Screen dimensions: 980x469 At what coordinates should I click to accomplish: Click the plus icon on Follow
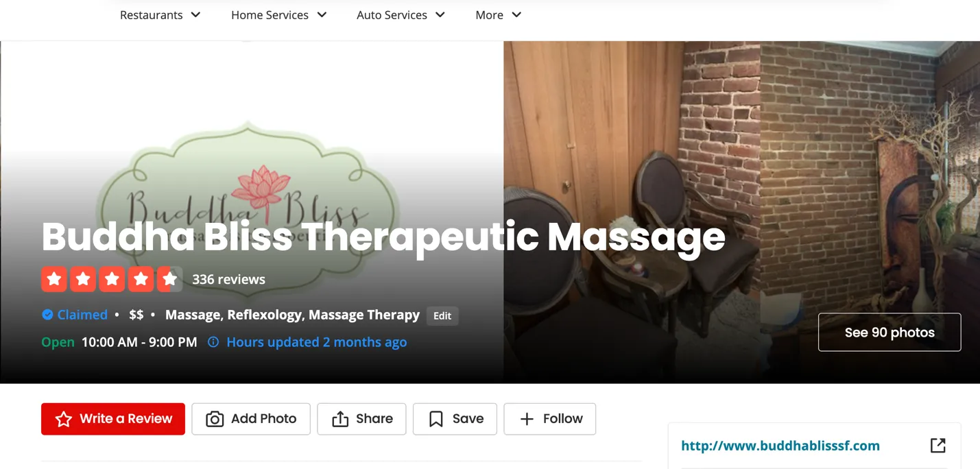pyautogui.click(x=527, y=419)
